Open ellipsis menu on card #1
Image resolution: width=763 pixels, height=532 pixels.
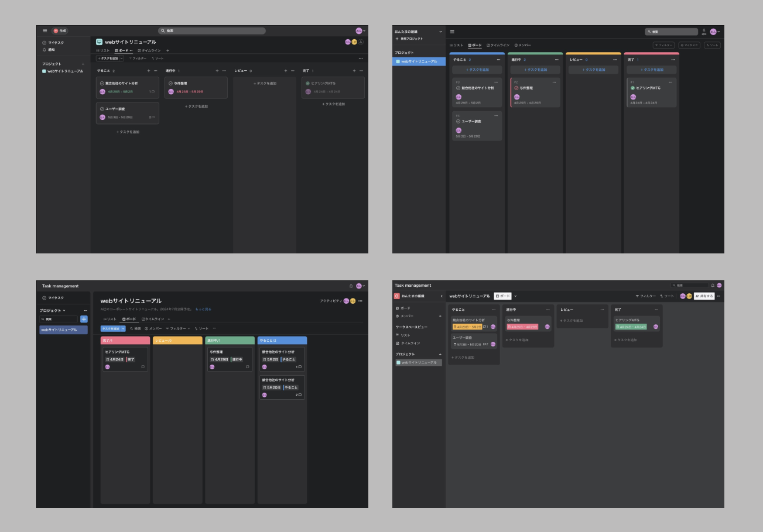670,82
